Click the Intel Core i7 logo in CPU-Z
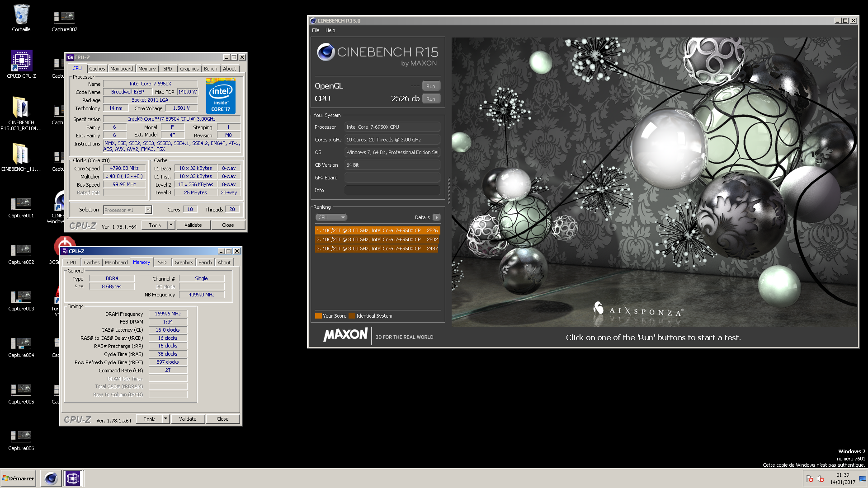The height and width of the screenshot is (488, 868). point(221,96)
